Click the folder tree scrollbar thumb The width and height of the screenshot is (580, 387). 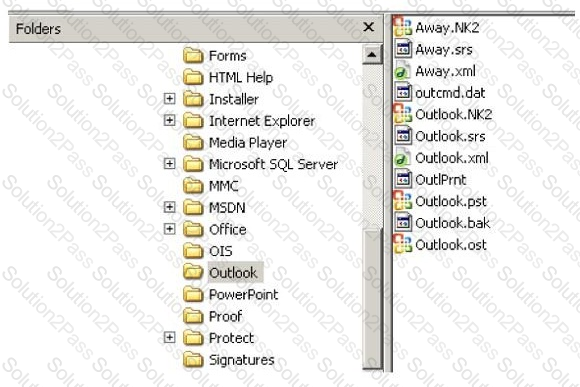[372, 298]
